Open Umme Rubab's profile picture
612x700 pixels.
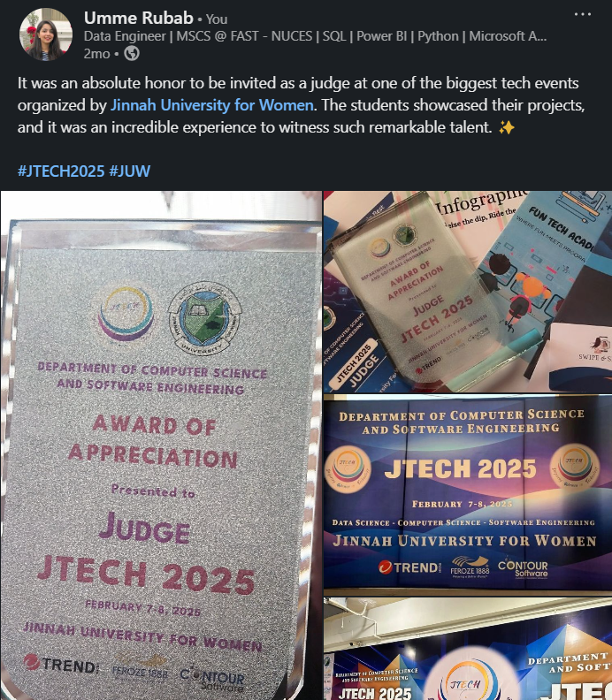click(46, 34)
